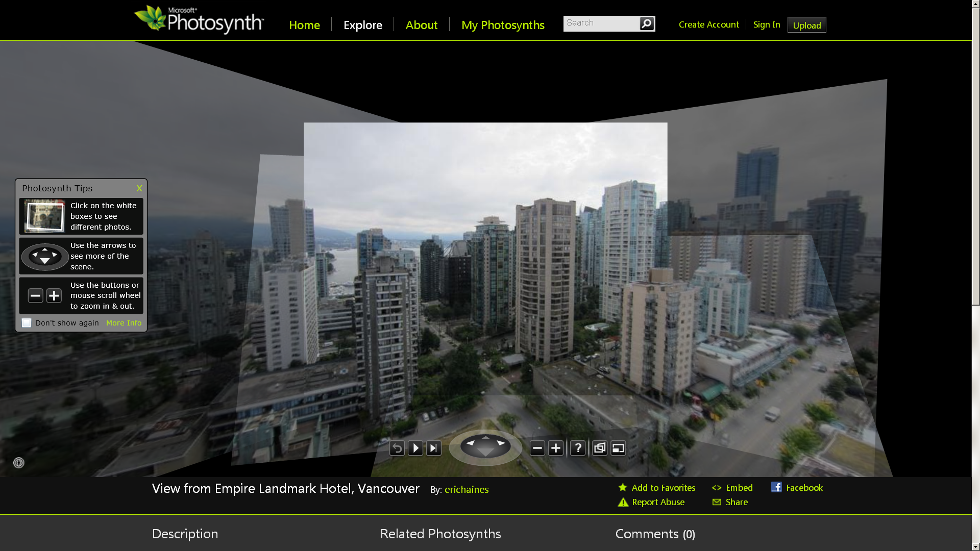Click Create Account link
Viewport: 980px width, 551px height.
coord(708,24)
